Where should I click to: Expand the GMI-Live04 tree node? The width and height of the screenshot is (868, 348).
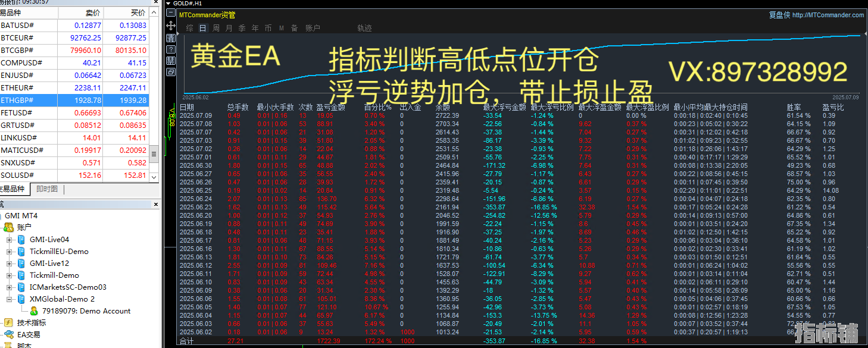9,240
